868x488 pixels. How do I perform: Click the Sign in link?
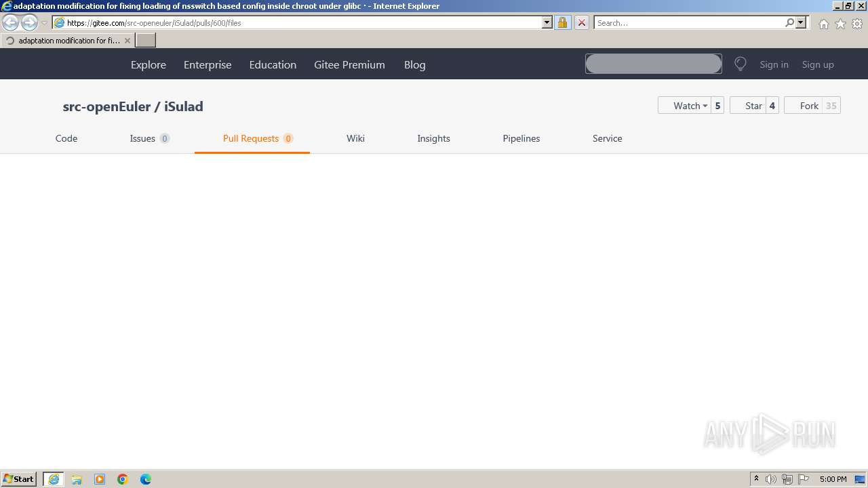point(774,65)
